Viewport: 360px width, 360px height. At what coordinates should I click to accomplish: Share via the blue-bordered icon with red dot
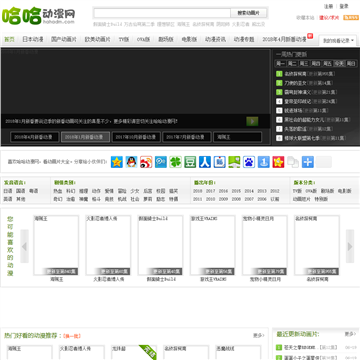coord(220,162)
